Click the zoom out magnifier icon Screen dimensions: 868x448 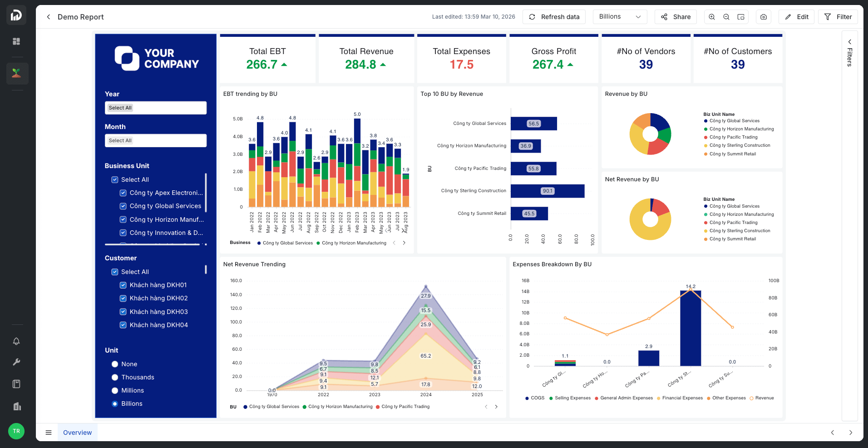[726, 17]
